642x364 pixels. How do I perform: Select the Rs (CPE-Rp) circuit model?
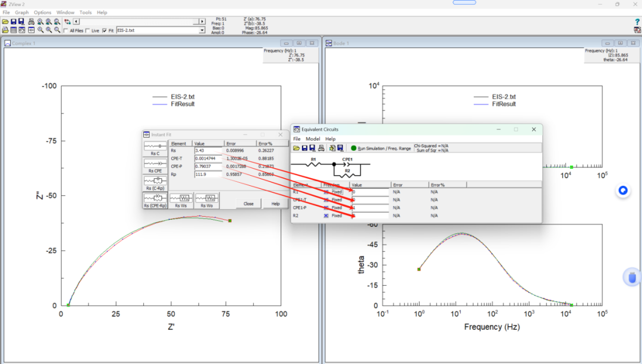click(x=155, y=200)
